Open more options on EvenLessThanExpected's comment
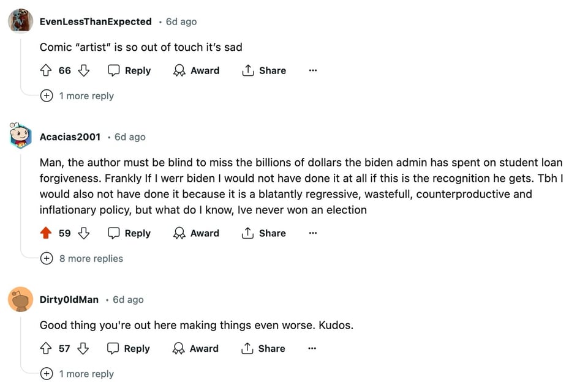Screen dimensions: 588x391 (x=313, y=70)
